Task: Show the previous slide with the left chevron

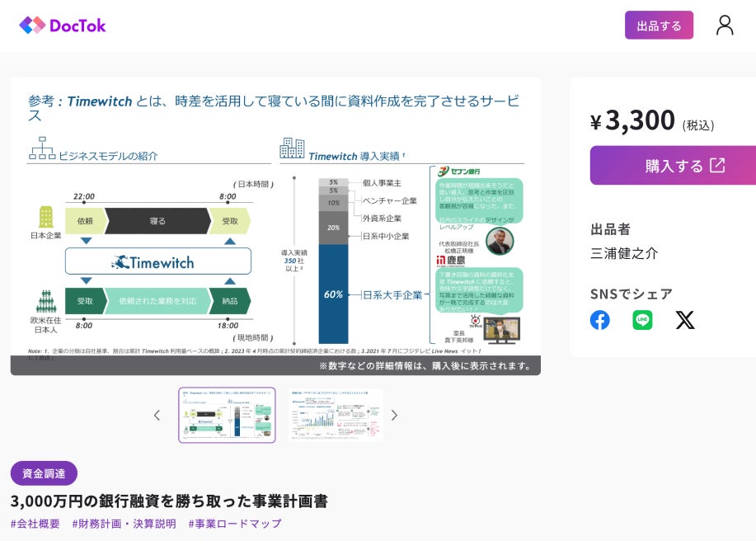Action: 157,415
